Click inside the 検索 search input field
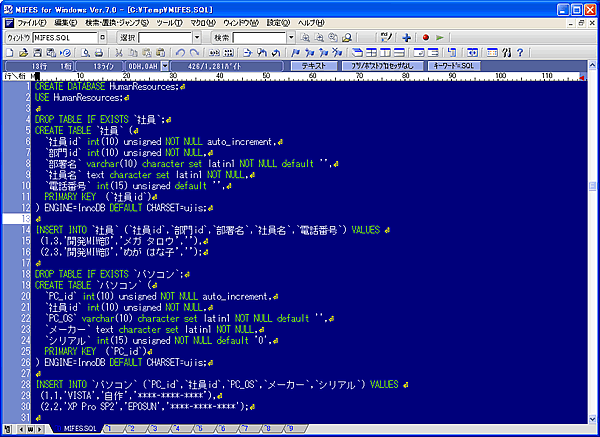 (x=259, y=38)
